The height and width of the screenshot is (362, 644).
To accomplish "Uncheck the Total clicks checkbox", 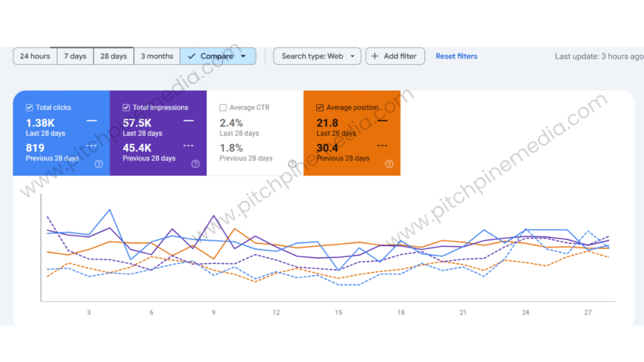I will (29, 107).
